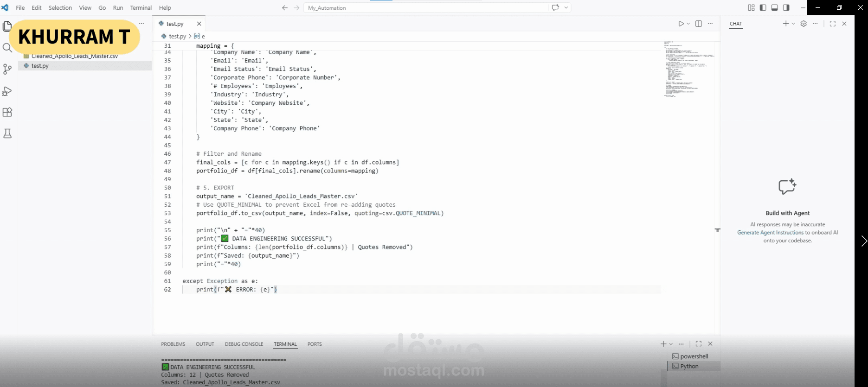Click Customize Layout icon

pos(751,7)
